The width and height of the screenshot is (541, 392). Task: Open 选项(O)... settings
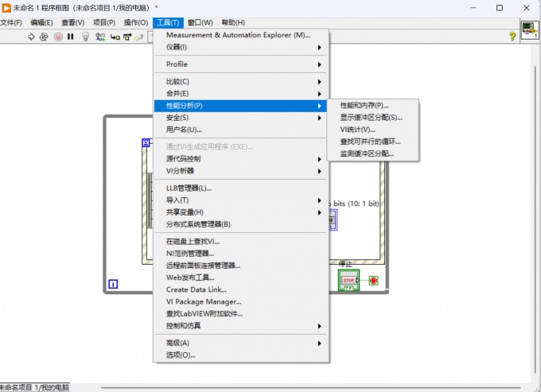click(x=241, y=355)
